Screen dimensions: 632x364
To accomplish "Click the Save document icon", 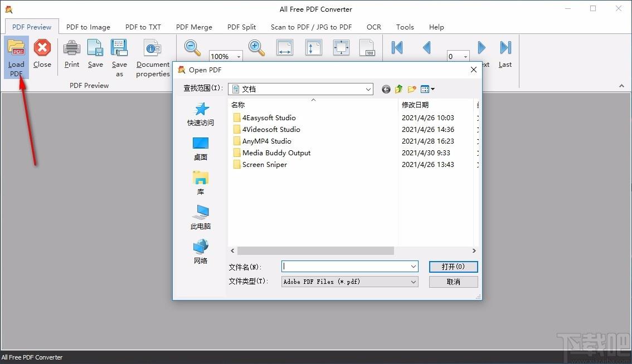I will point(95,47).
